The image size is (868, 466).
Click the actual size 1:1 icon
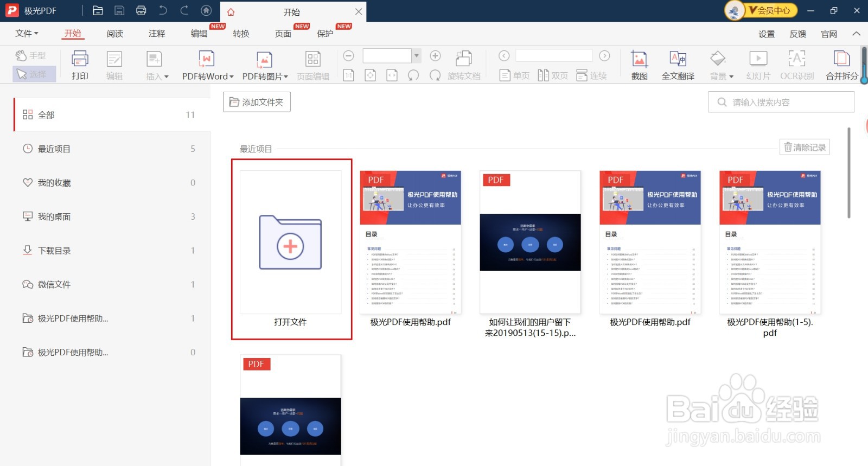pyautogui.click(x=349, y=75)
